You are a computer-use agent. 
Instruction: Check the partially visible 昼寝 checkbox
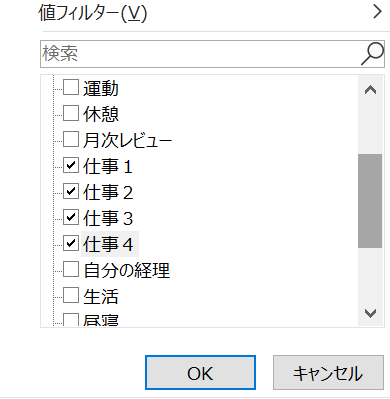(71, 319)
